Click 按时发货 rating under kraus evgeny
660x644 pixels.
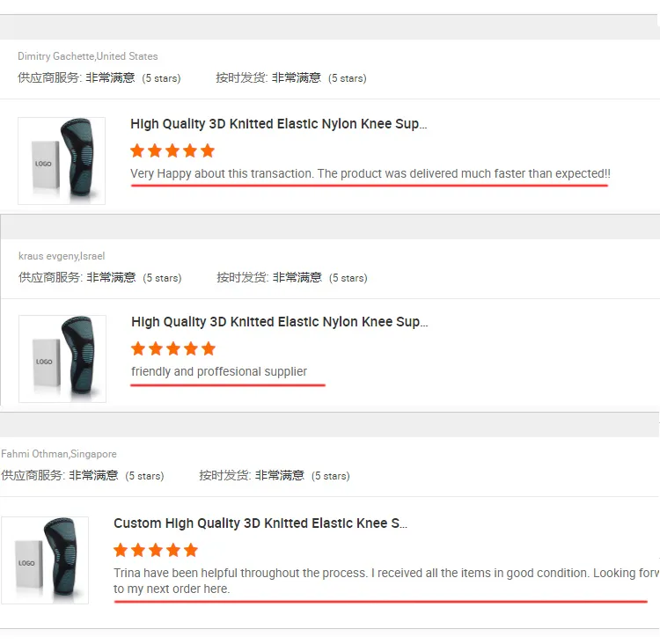(x=291, y=277)
